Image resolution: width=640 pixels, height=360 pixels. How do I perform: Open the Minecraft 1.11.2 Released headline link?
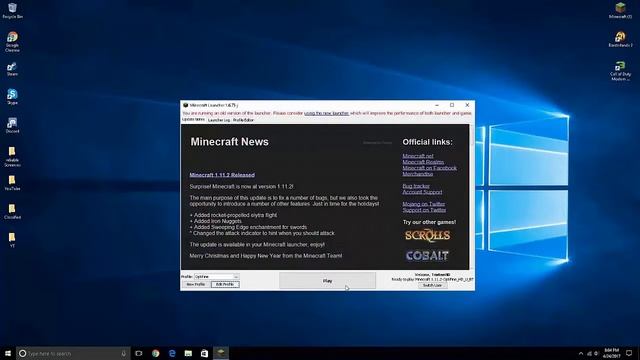tap(222, 175)
